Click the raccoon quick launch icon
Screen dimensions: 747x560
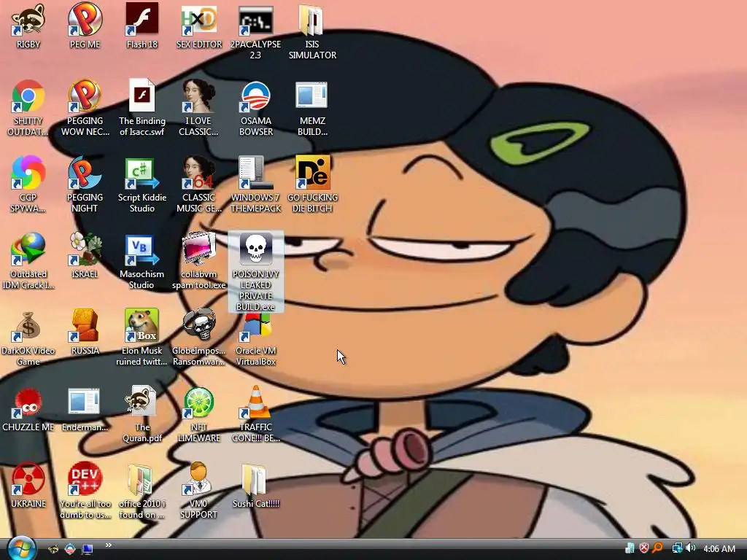(x=53, y=549)
